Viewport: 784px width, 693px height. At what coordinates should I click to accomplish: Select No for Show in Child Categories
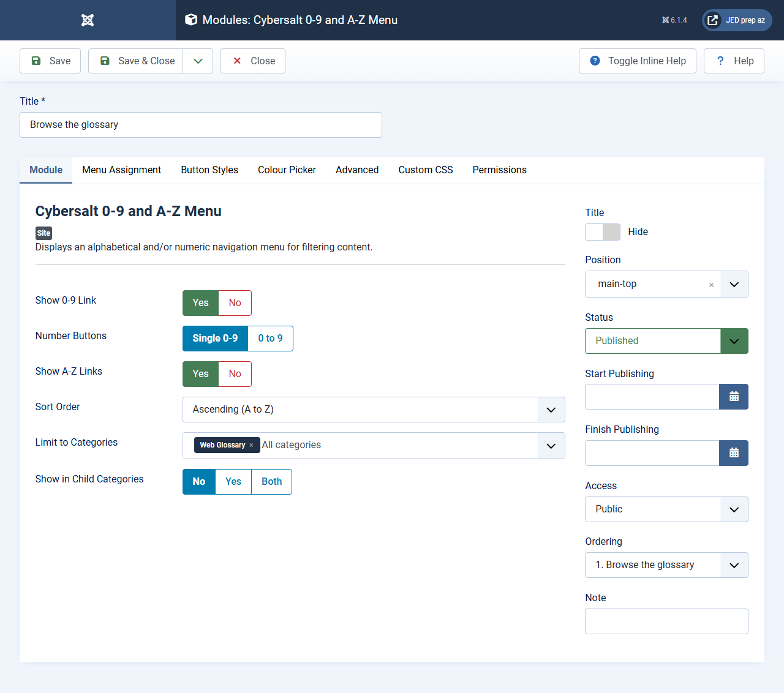[x=199, y=482]
